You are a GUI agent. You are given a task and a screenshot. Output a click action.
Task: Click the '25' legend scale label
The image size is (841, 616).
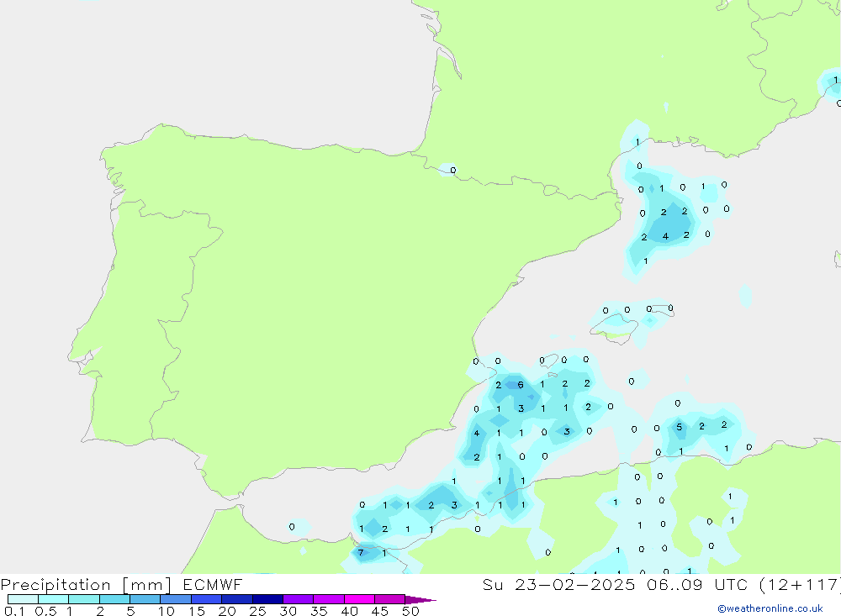click(258, 611)
